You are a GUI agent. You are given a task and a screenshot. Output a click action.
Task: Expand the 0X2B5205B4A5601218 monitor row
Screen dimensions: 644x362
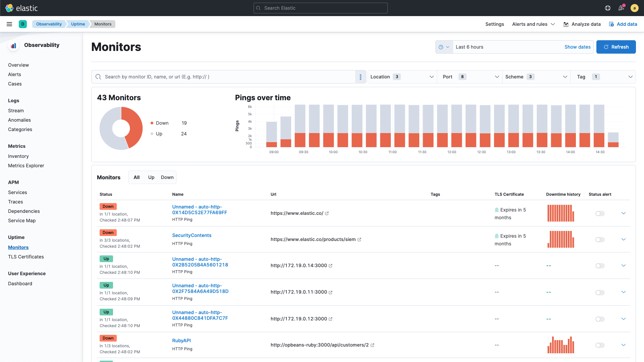pyautogui.click(x=624, y=265)
